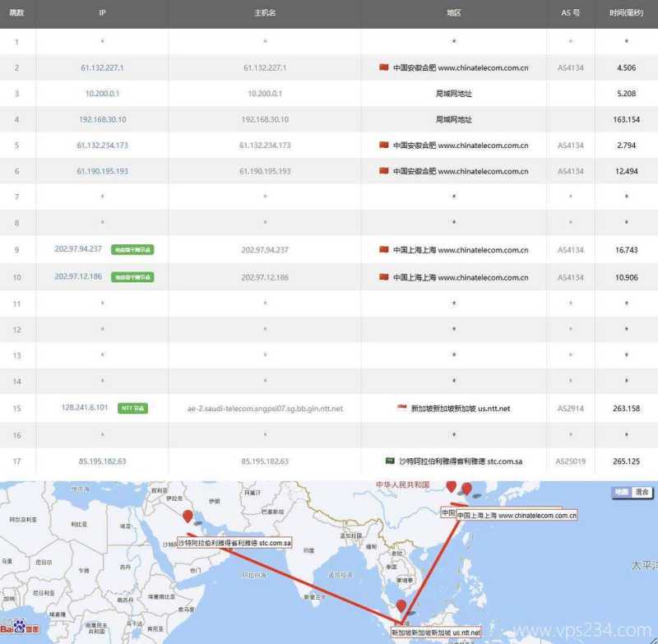Image resolution: width=658 pixels, height=644 pixels.
Task: Click the green NTT node badge
Action: click(x=132, y=408)
